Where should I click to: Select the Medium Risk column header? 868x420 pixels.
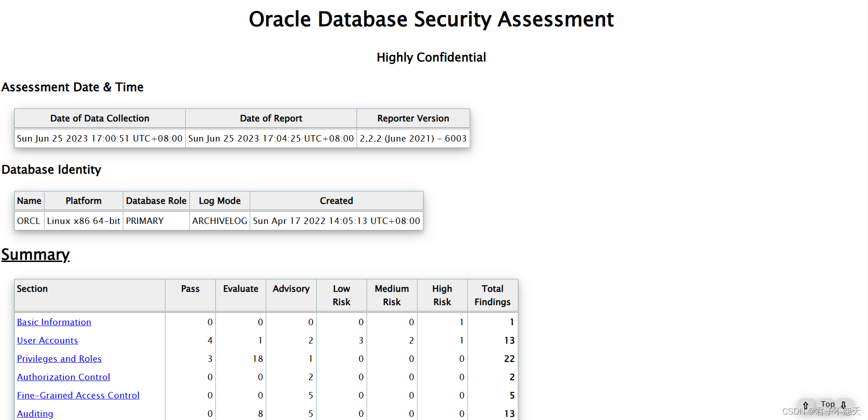(x=392, y=295)
